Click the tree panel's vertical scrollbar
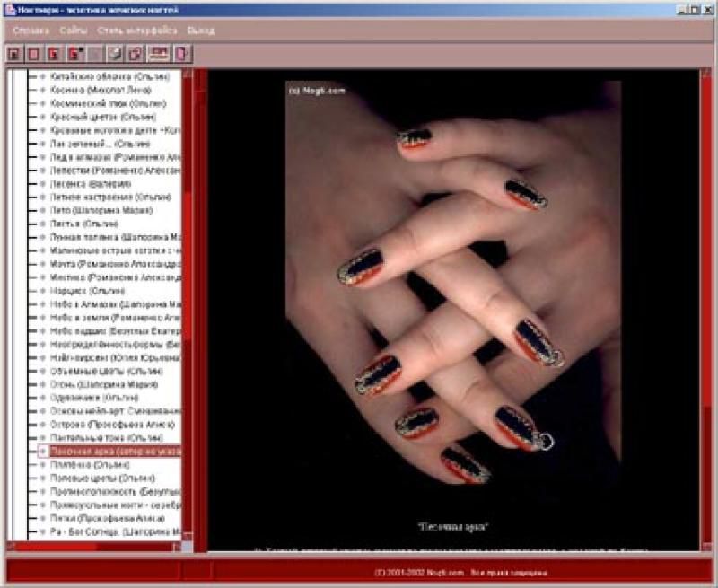718x588 pixels. tap(188, 269)
